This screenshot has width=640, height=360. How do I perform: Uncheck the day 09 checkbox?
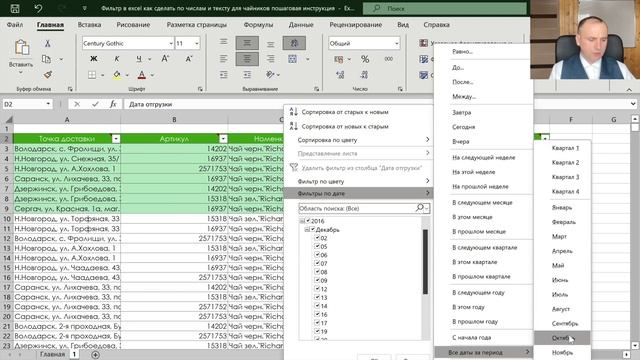pyautogui.click(x=317, y=280)
